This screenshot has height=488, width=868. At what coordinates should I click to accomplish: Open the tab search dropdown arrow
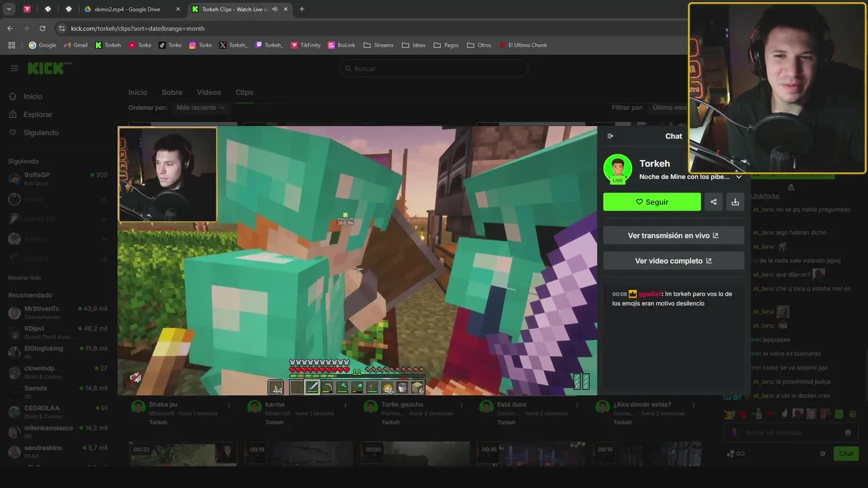pyautogui.click(x=9, y=9)
